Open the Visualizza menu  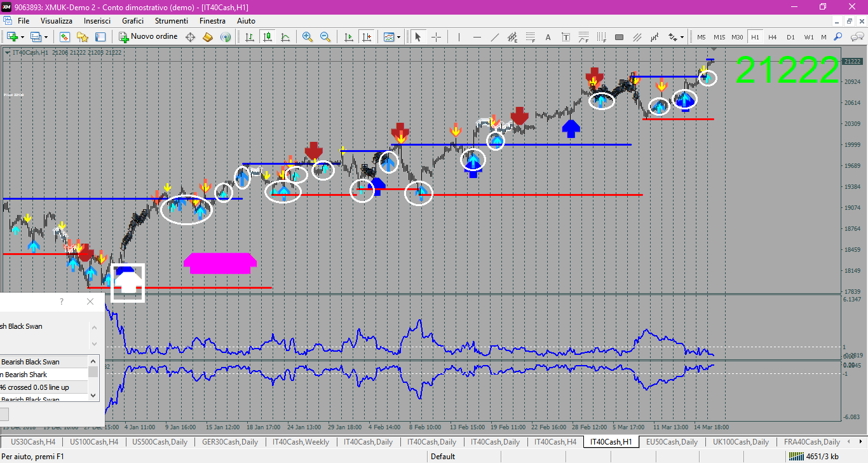click(57, 21)
